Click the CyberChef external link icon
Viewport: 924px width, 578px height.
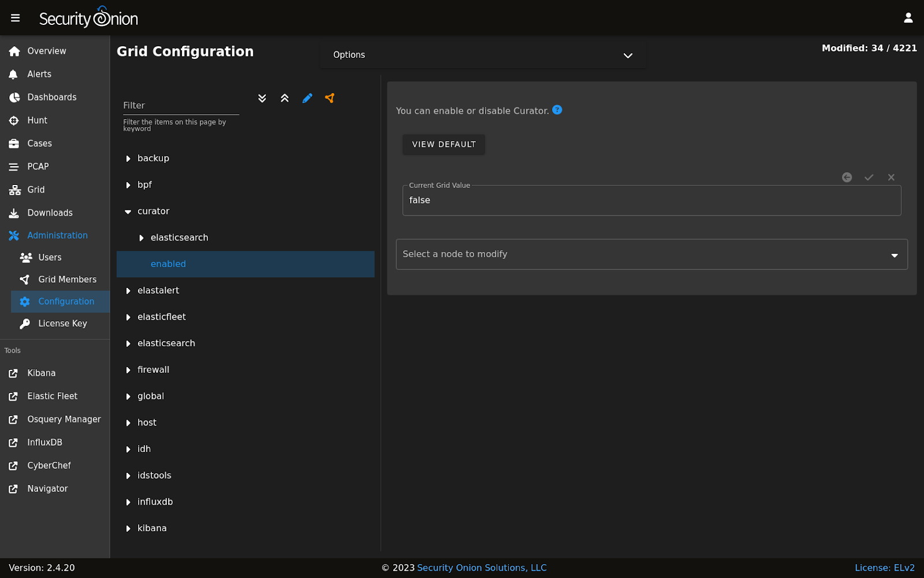[x=13, y=465]
